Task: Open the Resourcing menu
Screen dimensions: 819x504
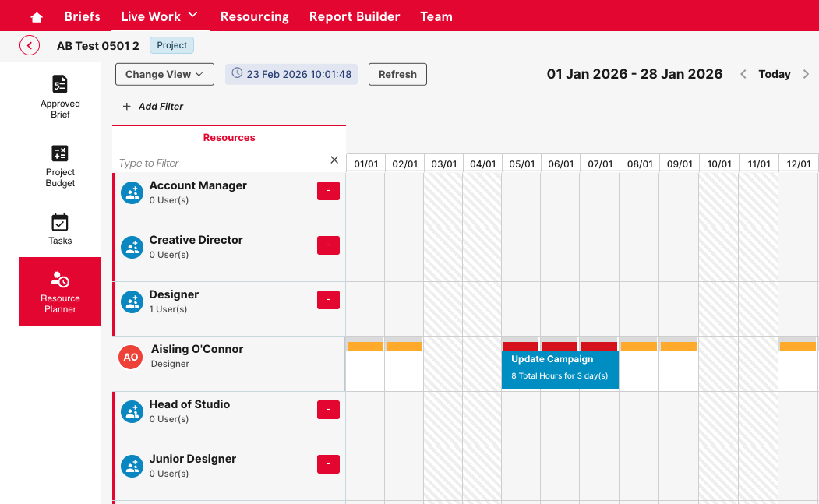Action: (254, 16)
